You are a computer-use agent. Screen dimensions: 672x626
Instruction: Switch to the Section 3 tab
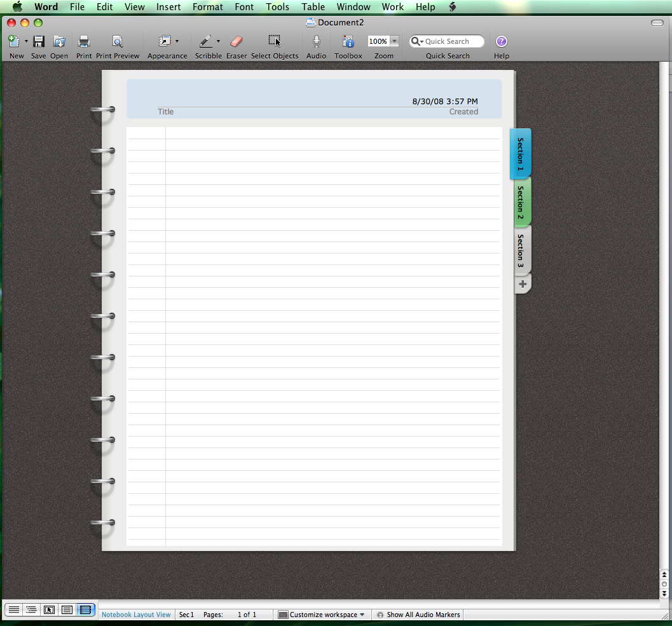523,250
